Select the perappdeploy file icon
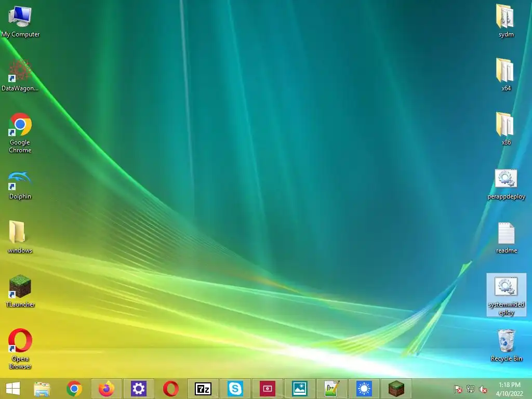This screenshot has height=399, width=532. 506,184
